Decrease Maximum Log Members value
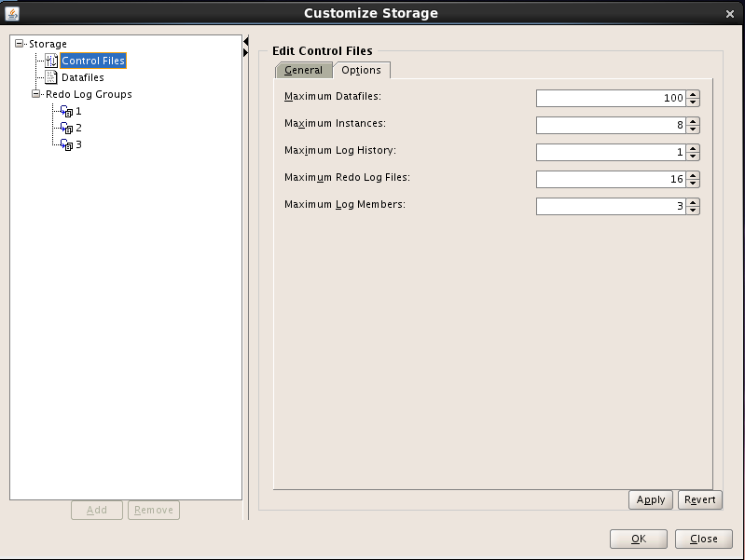 pos(693,211)
